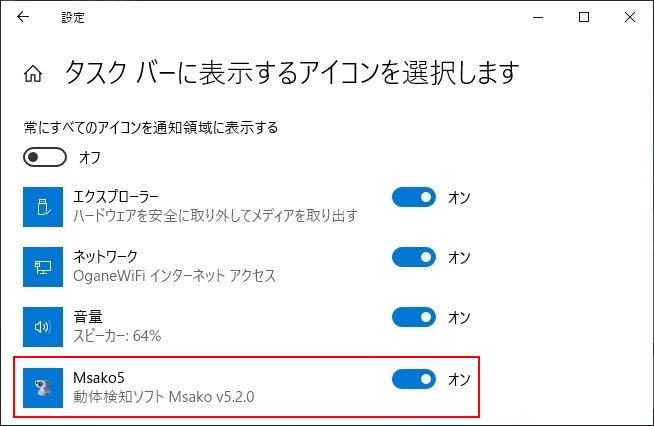The width and height of the screenshot is (654, 426).
Task: Minimize the Settings window
Action: 539,17
